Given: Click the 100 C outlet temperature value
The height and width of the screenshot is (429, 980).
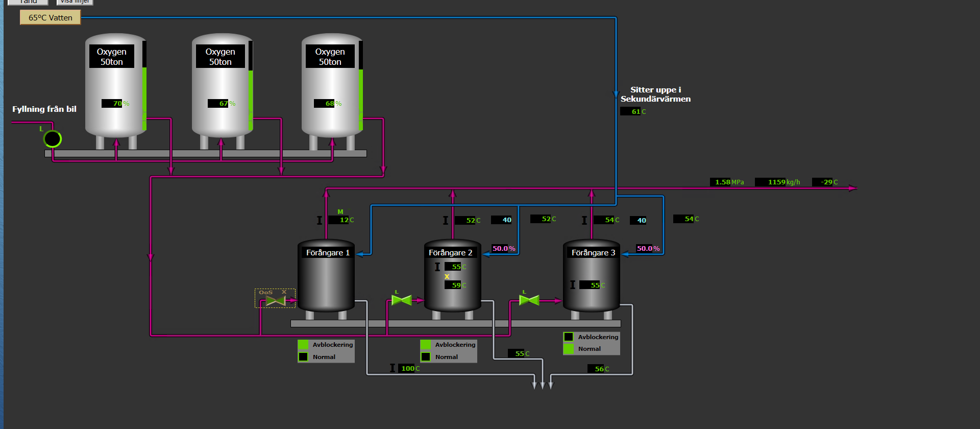Looking at the screenshot, I should pos(409,368).
